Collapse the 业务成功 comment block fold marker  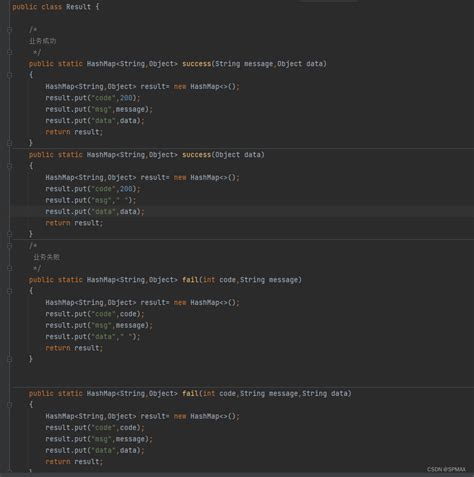9,30
